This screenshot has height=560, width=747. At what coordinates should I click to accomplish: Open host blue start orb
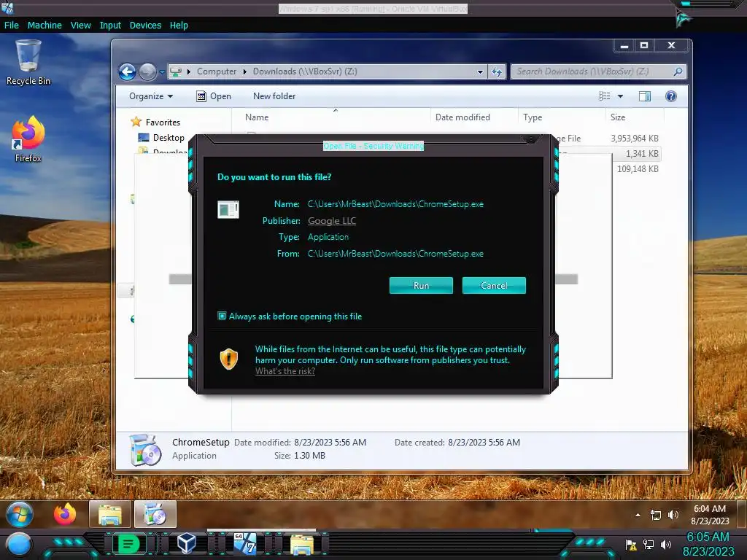pos(18,545)
